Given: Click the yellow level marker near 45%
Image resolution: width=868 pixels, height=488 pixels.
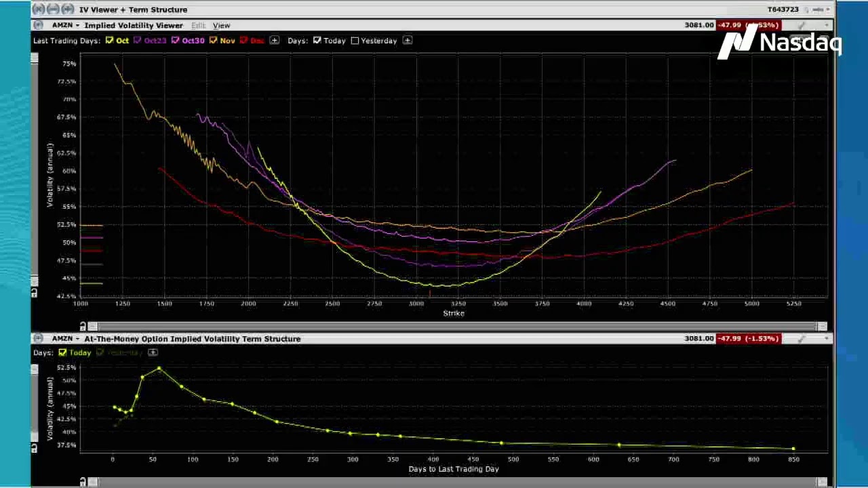Looking at the screenshot, I should click(92, 283).
